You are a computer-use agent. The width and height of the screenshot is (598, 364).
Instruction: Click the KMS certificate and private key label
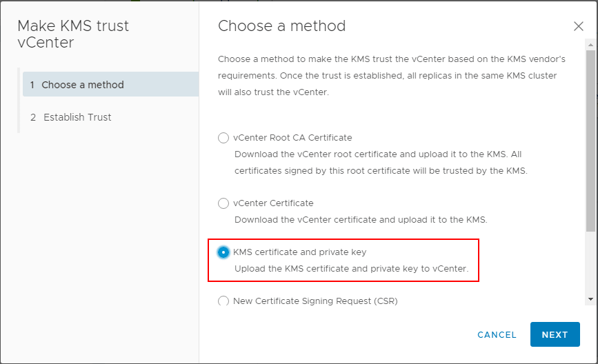pos(300,252)
